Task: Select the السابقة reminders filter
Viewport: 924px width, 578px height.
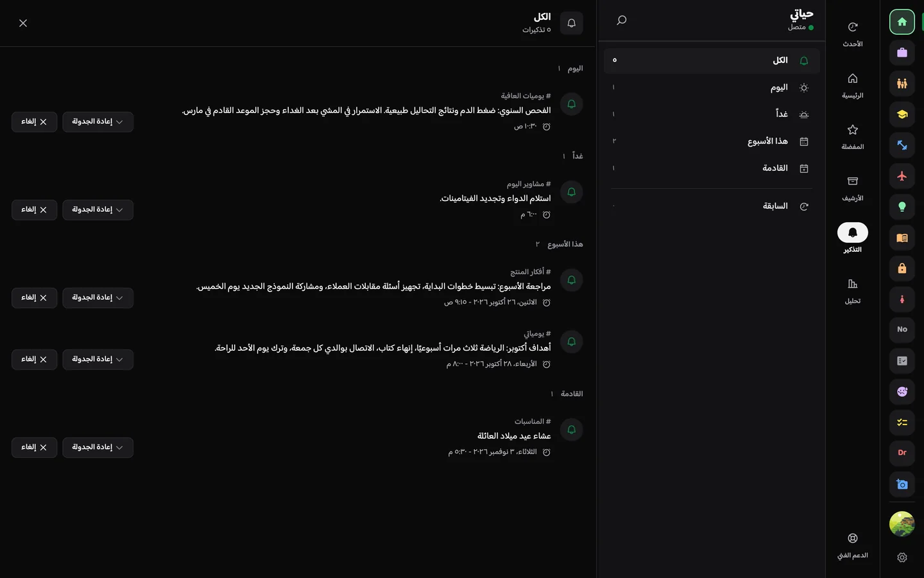Action: coord(712,207)
